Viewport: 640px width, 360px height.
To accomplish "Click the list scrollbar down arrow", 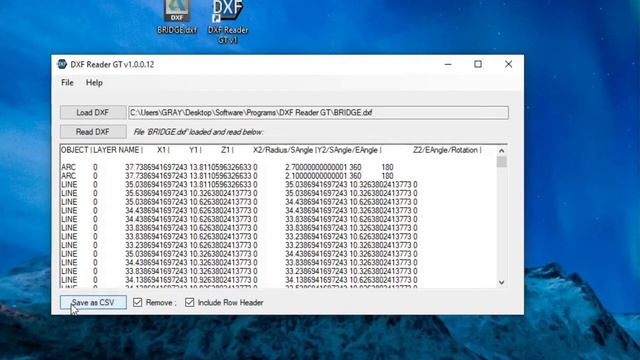I will tap(502, 282).
